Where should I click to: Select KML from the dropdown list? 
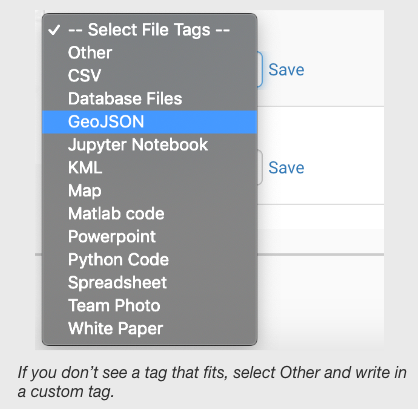(149, 168)
